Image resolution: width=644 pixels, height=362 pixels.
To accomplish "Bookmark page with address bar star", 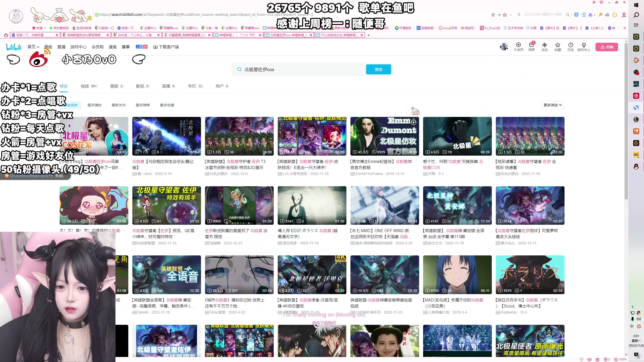I will [x=505, y=15].
